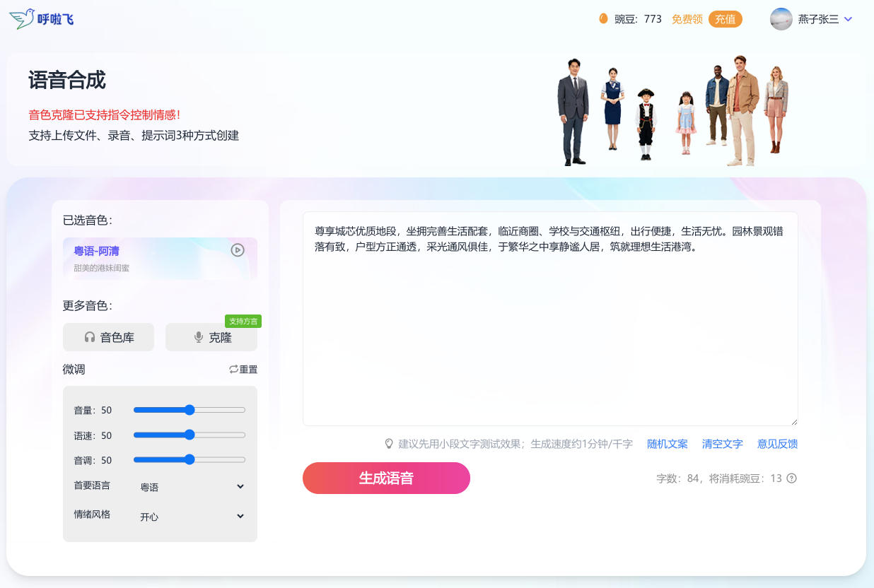Click the 豌豆: 773 balance text
This screenshot has width=874, height=588.
point(638,19)
